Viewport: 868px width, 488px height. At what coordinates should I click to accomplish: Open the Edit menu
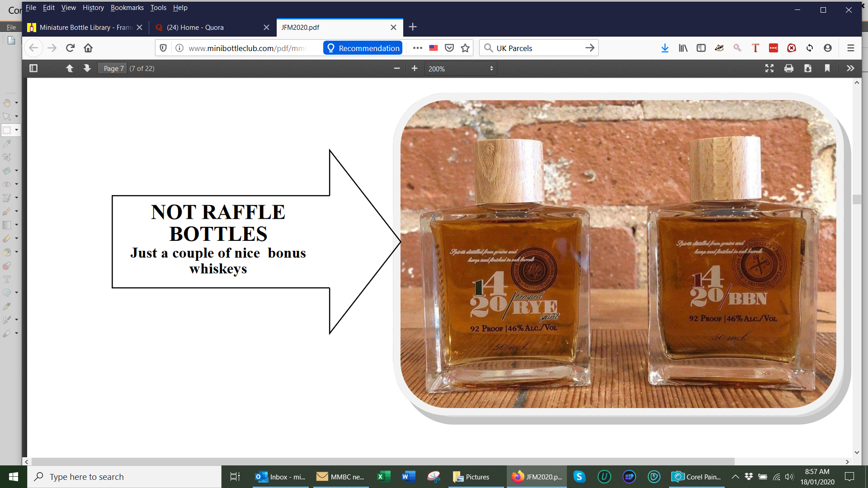(48, 8)
